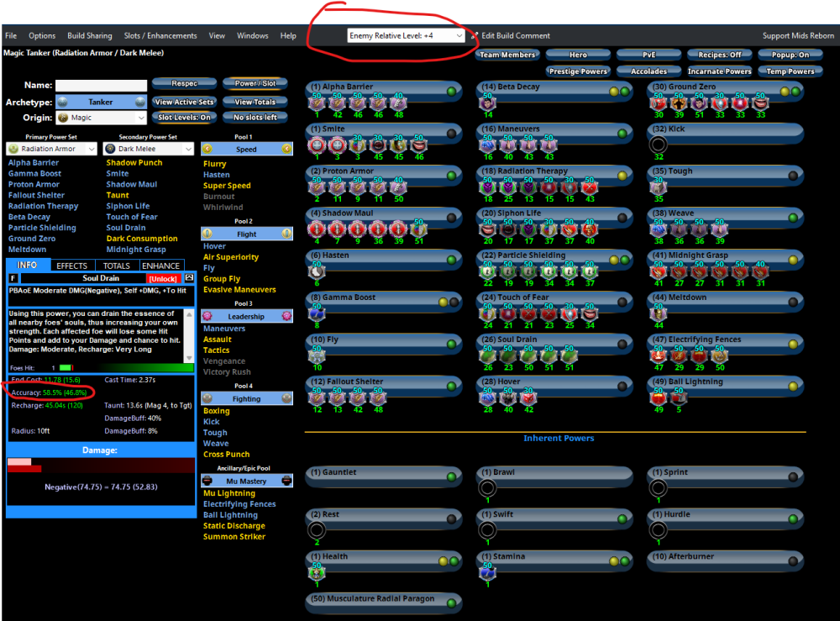Click the Fly power's enhancement slot icon
This screenshot has height=621, width=840.
[317, 355]
